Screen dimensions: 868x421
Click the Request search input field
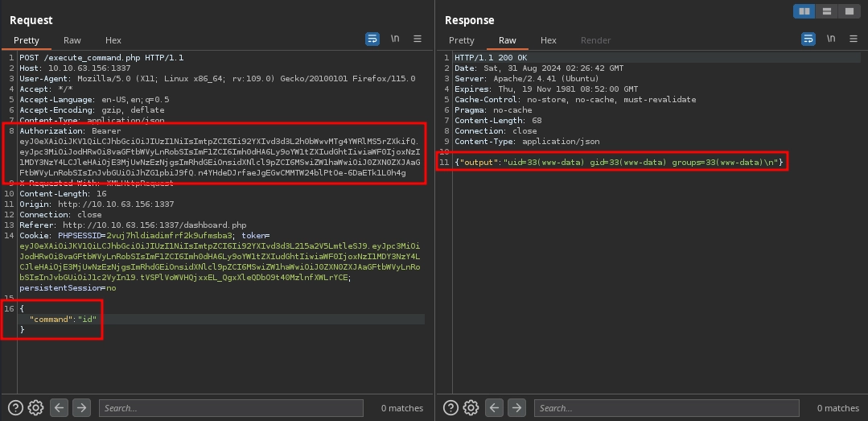point(232,408)
